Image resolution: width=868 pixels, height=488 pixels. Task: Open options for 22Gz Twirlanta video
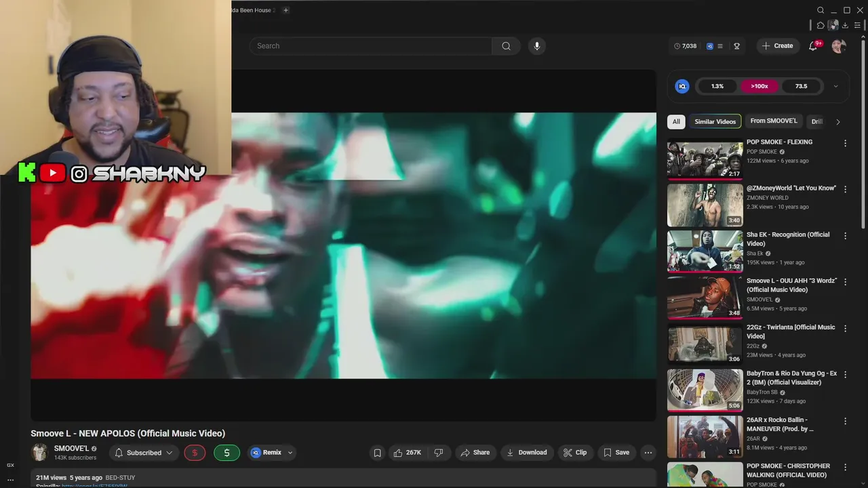[x=845, y=328]
